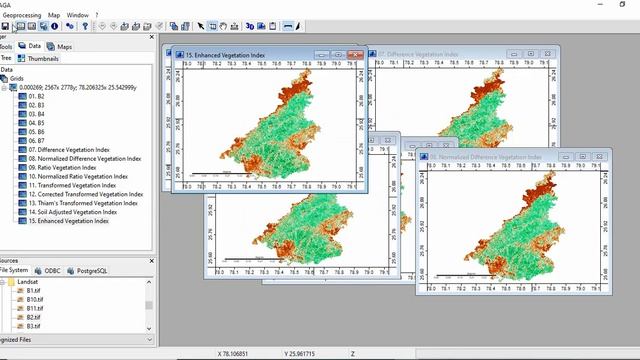Toggle the Show Data Sources icon

click(43, 26)
